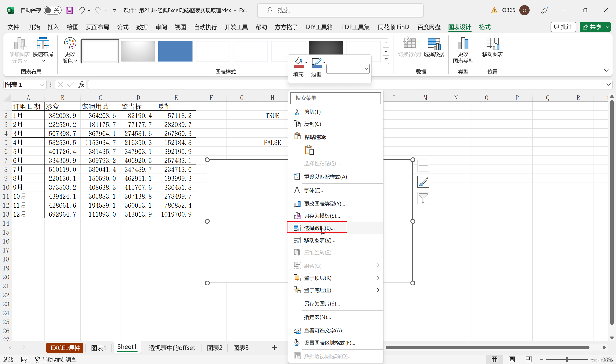The width and height of the screenshot is (616, 364).
Task: Open Share (共享) dropdown arrow
Action: tap(607, 27)
